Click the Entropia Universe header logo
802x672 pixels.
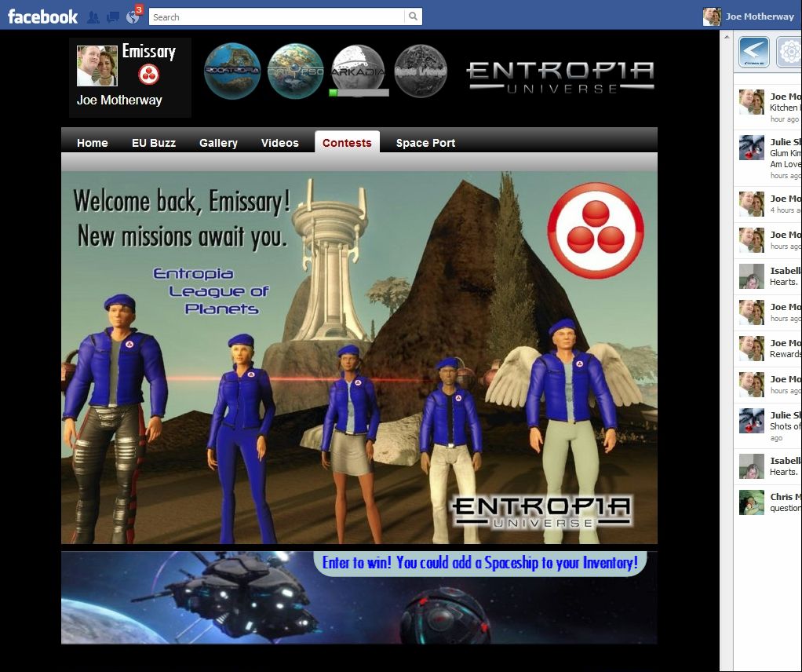(560, 77)
